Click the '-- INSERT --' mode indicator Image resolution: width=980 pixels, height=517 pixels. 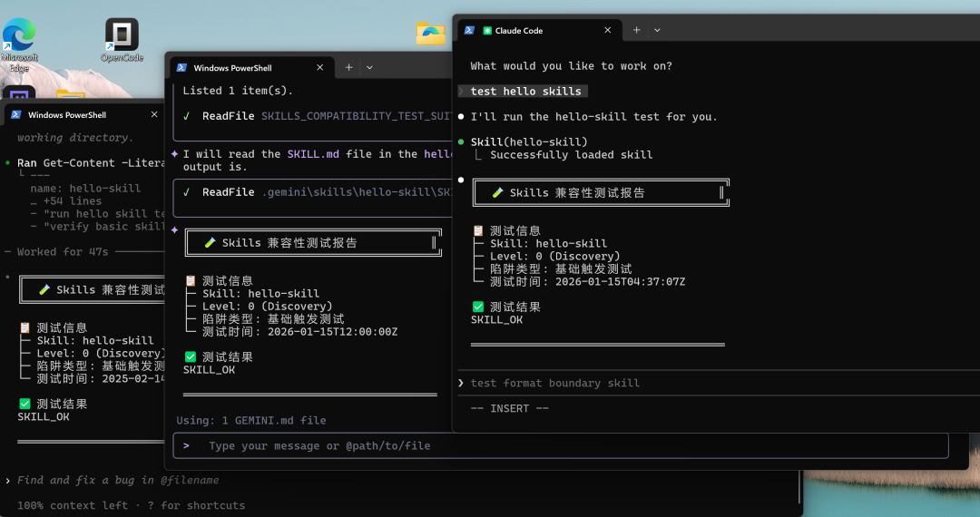click(x=509, y=408)
